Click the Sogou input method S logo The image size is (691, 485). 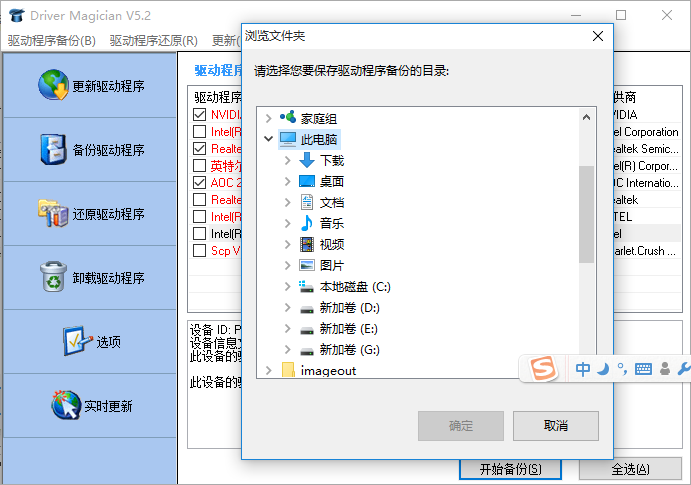click(543, 368)
